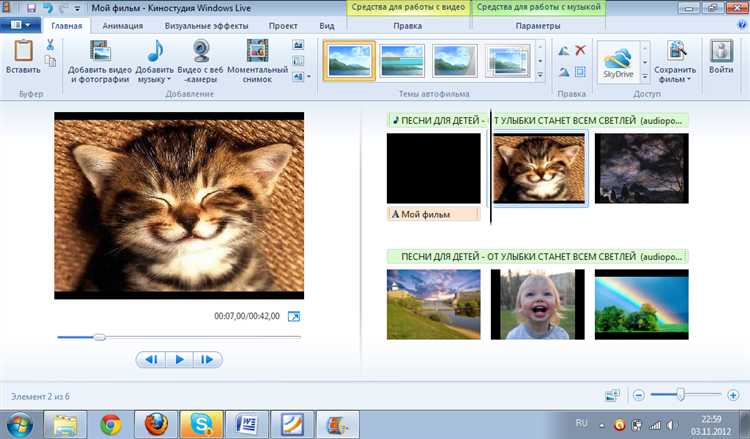This screenshot has width=750, height=439.
Task: Open Firefox from the taskbar
Action: [x=154, y=425]
